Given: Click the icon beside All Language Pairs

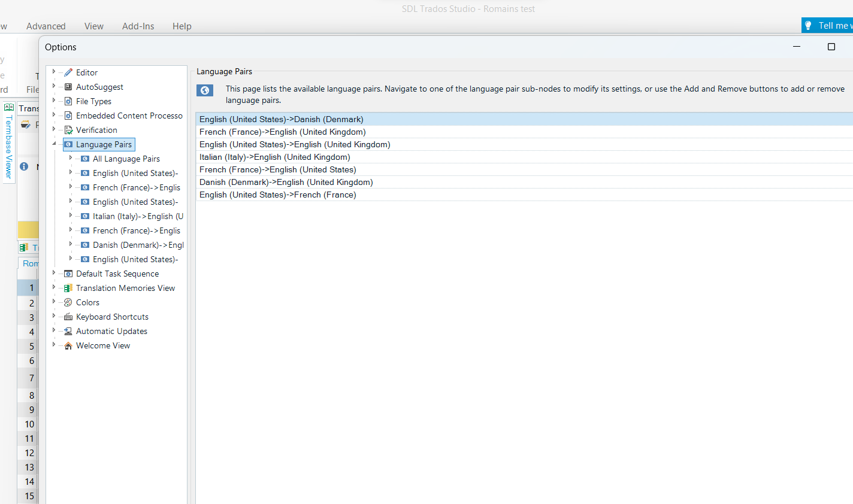Looking at the screenshot, I should (85, 159).
